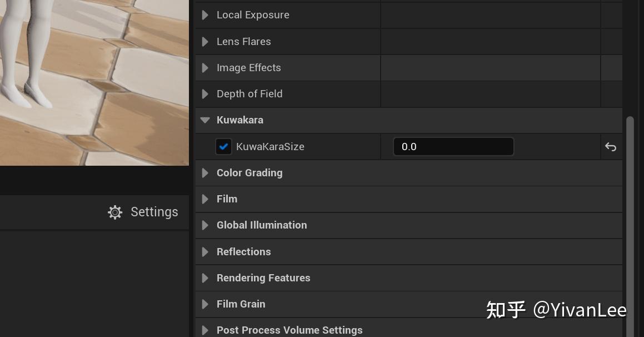The height and width of the screenshot is (337, 644).
Task: Open Settings via the gear icon
Action: coord(114,212)
